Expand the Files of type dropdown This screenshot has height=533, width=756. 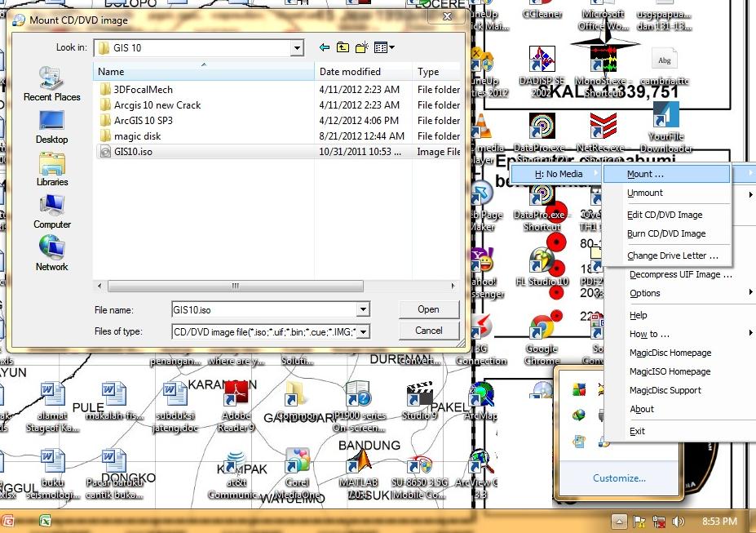(x=364, y=331)
